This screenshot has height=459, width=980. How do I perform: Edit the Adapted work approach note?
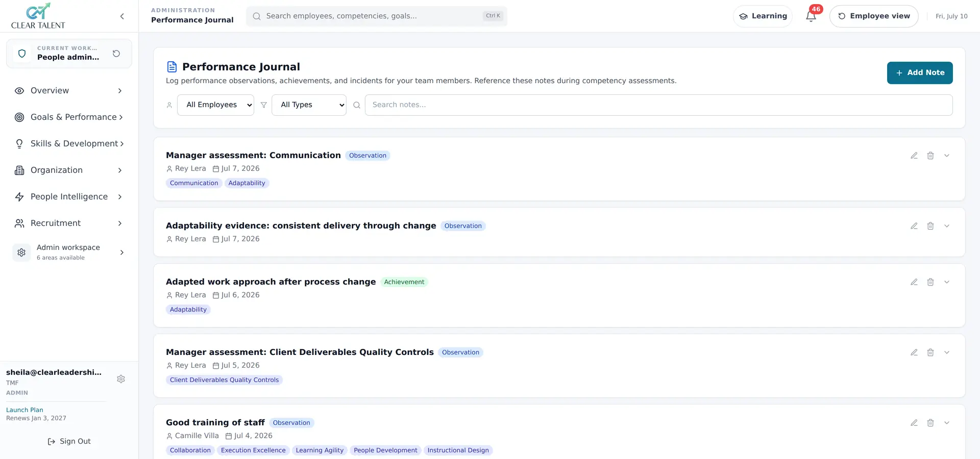pyautogui.click(x=914, y=282)
